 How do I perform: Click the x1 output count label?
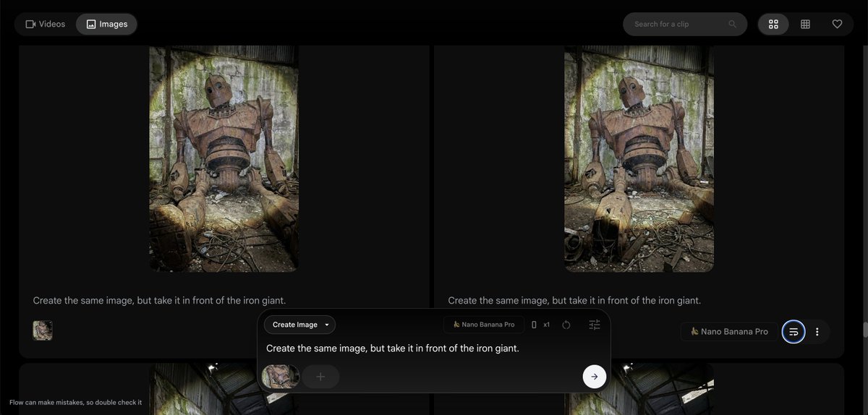[x=546, y=325]
